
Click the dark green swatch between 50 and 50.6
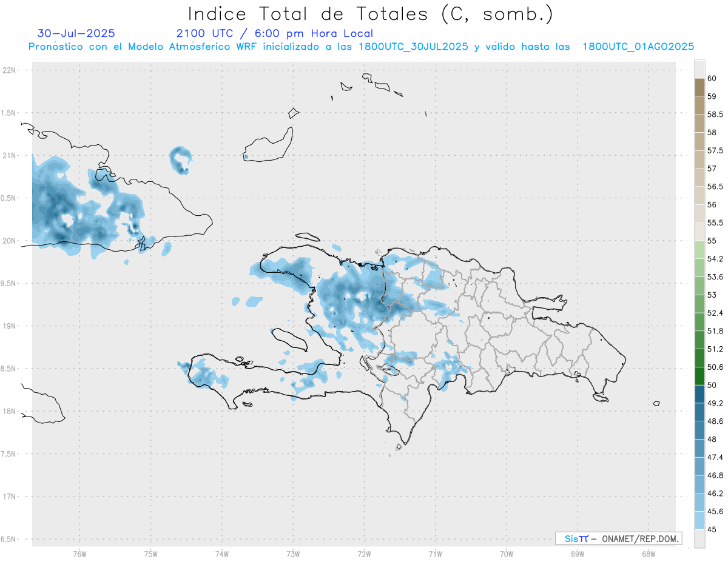[699, 376]
